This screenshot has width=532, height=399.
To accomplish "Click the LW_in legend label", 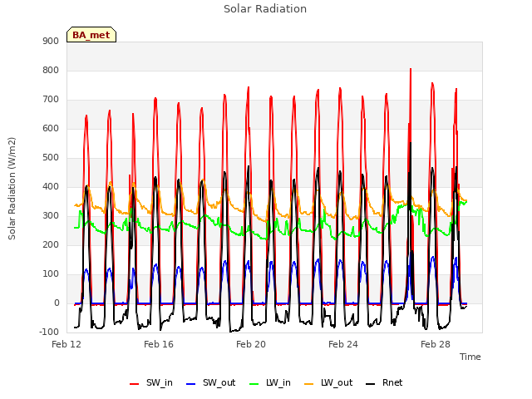I will 278,382.
